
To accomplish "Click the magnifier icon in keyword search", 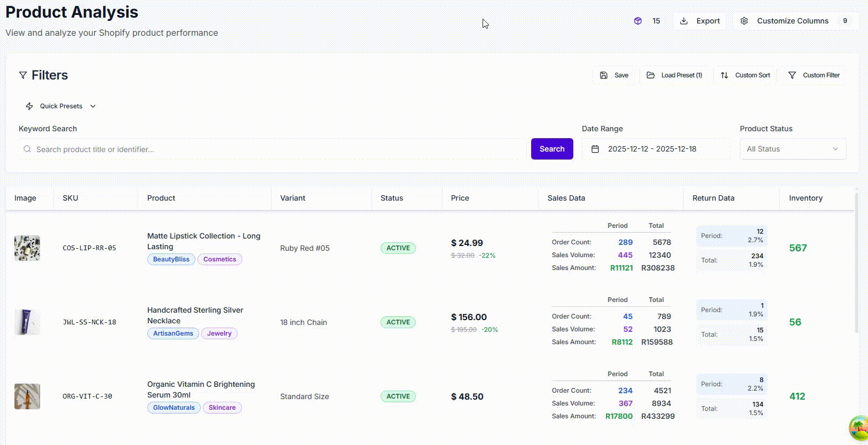I will [27, 149].
